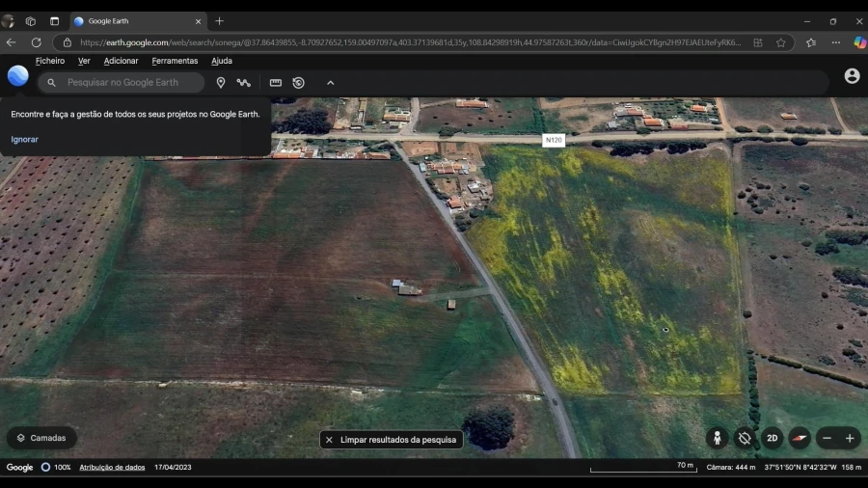
Task: Toggle the 2D view mode button
Action: pos(772,438)
